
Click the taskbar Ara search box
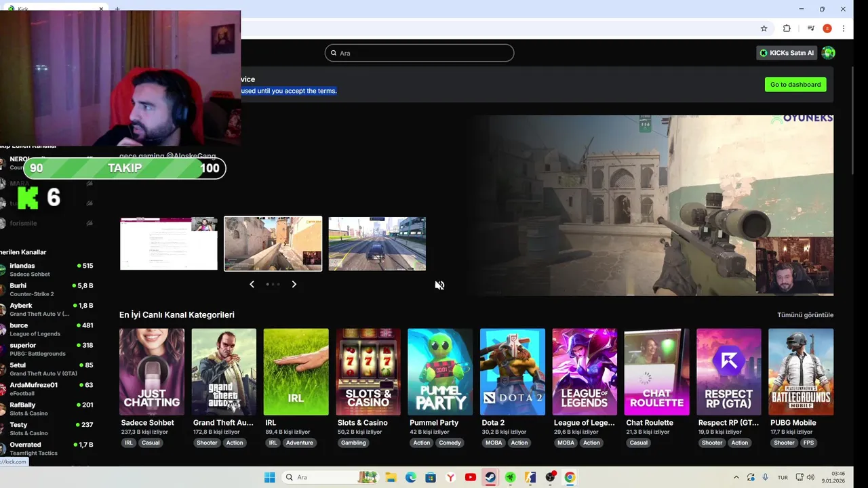click(x=330, y=477)
